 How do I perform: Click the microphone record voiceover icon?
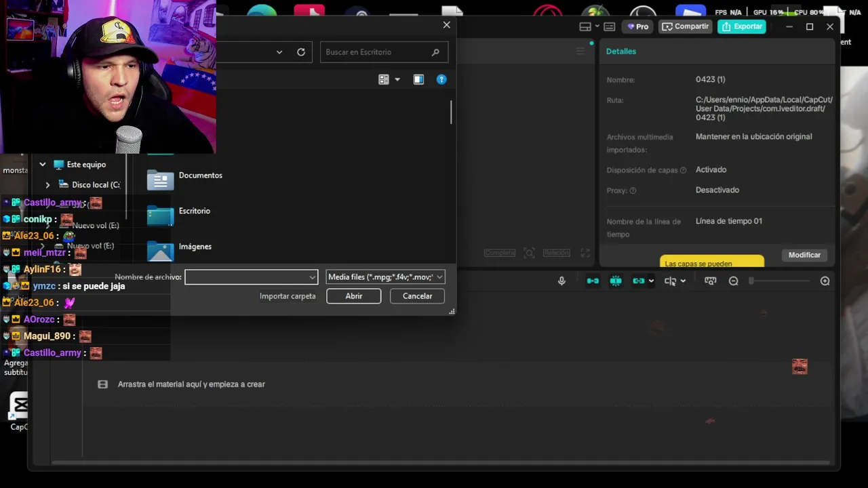click(561, 281)
